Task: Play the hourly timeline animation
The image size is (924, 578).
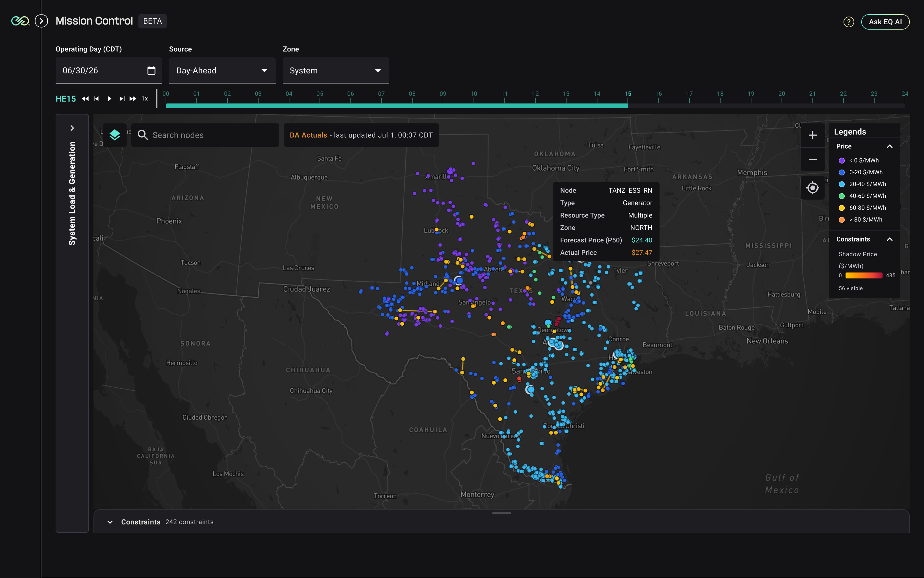Action: (x=109, y=99)
